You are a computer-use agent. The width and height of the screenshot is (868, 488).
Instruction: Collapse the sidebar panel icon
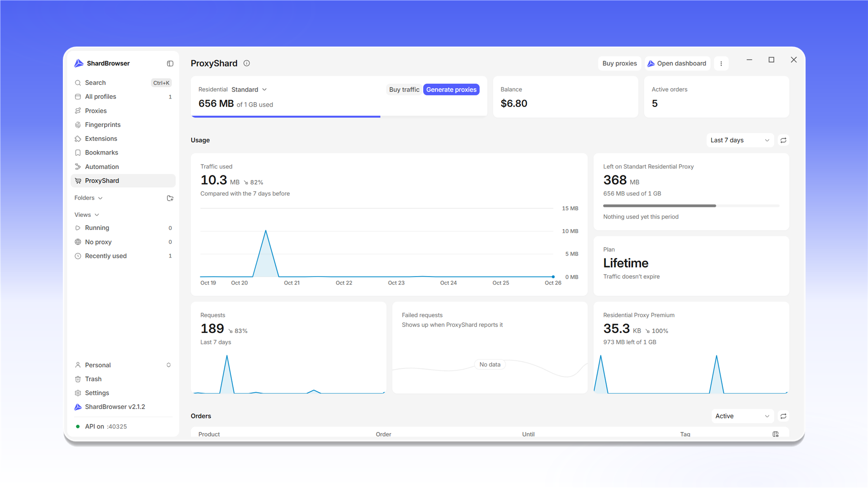point(170,64)
